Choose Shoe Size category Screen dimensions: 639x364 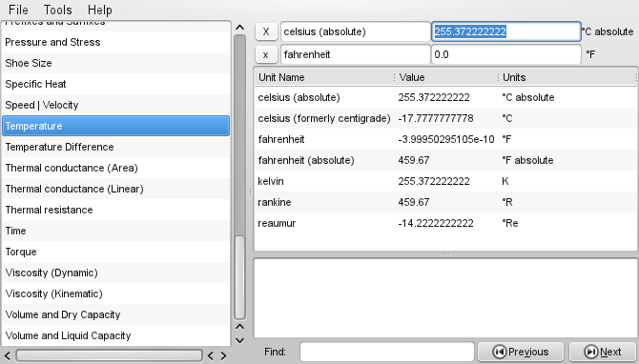click(x=115, y=63)
